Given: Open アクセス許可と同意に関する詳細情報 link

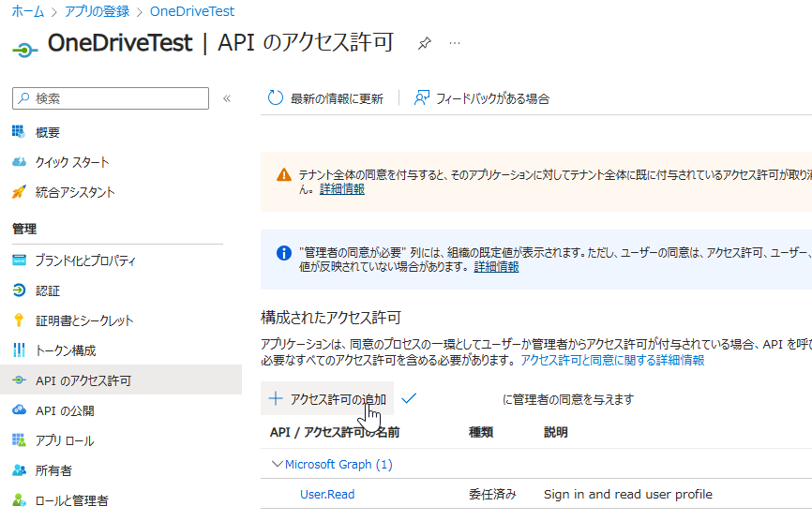Looking at the screenshot, I should 612,360.
